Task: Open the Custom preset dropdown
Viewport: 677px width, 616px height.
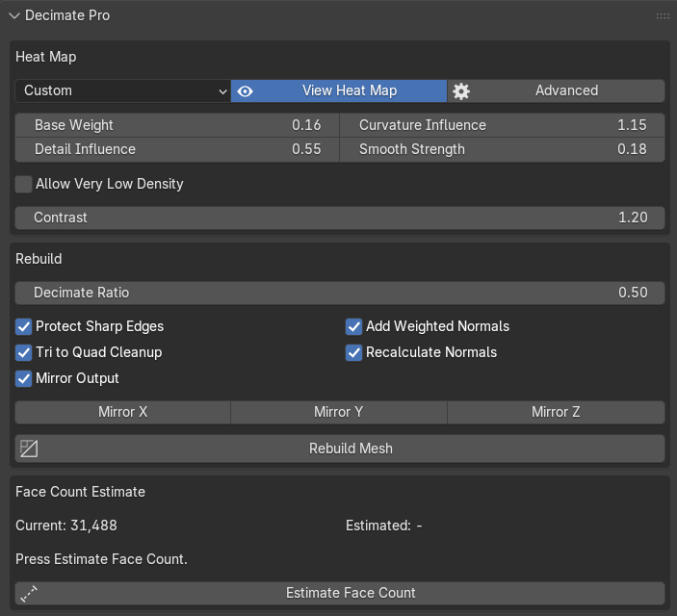Action: (122, 90)
